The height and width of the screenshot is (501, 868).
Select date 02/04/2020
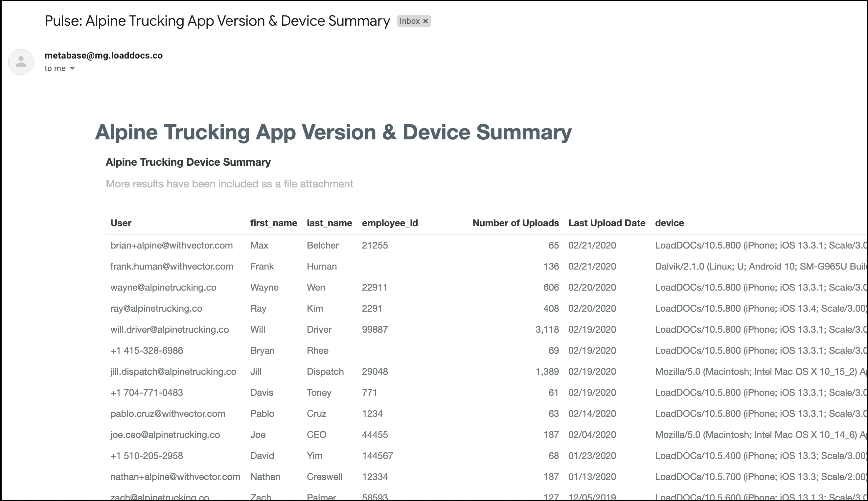click(x=592, y=435)
